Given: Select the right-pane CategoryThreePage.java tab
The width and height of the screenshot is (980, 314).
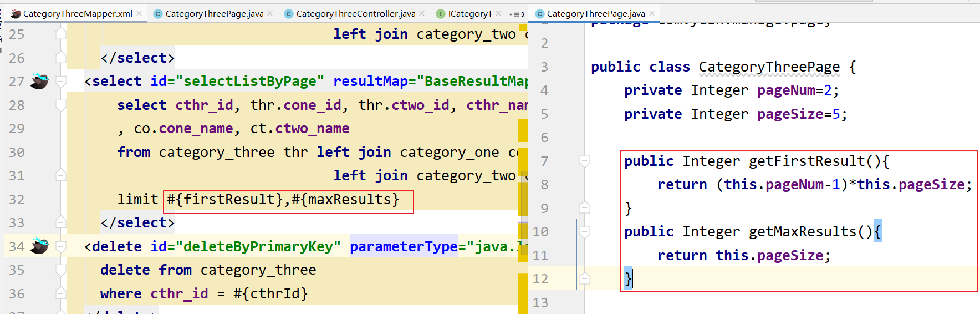Looking at the screenshot, I should pos(596,13).
